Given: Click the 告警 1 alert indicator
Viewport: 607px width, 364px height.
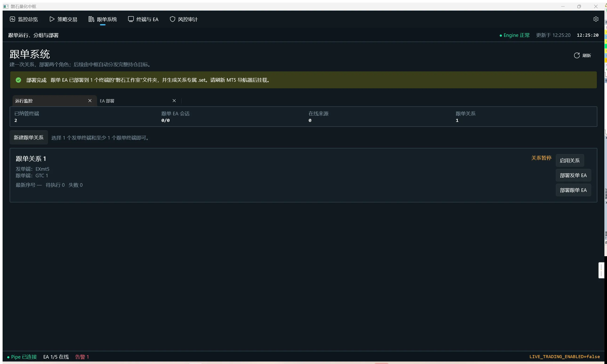Looking at the screenshot, I should click(x=82, y=357).
